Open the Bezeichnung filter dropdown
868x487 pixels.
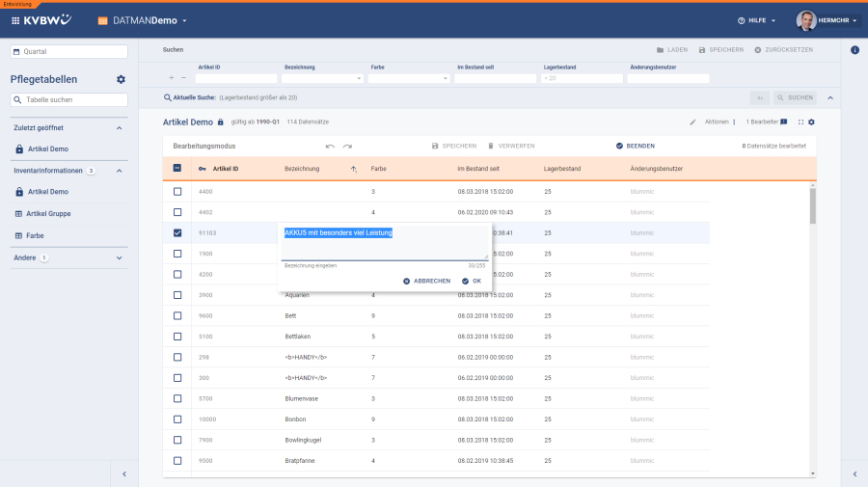click(x=359, y=78)
